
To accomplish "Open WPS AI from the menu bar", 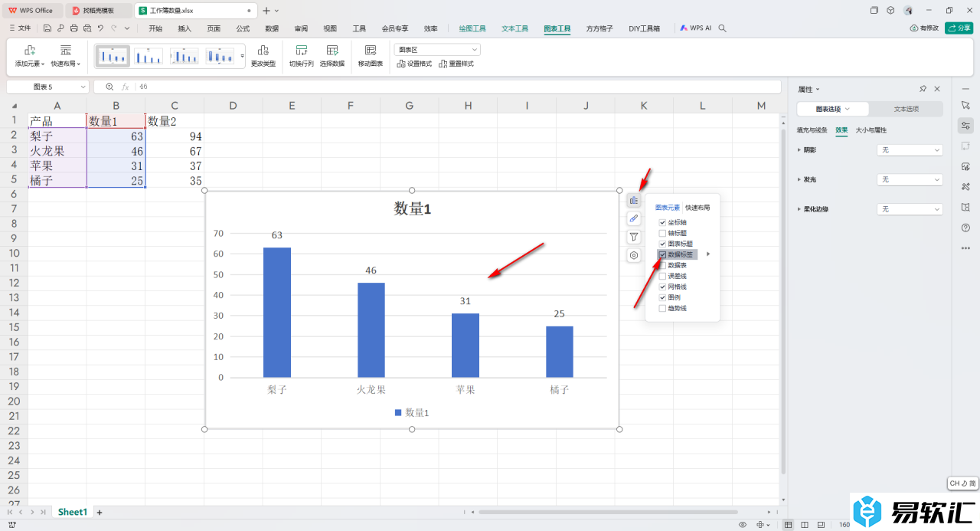I will [x=695, y=28].
